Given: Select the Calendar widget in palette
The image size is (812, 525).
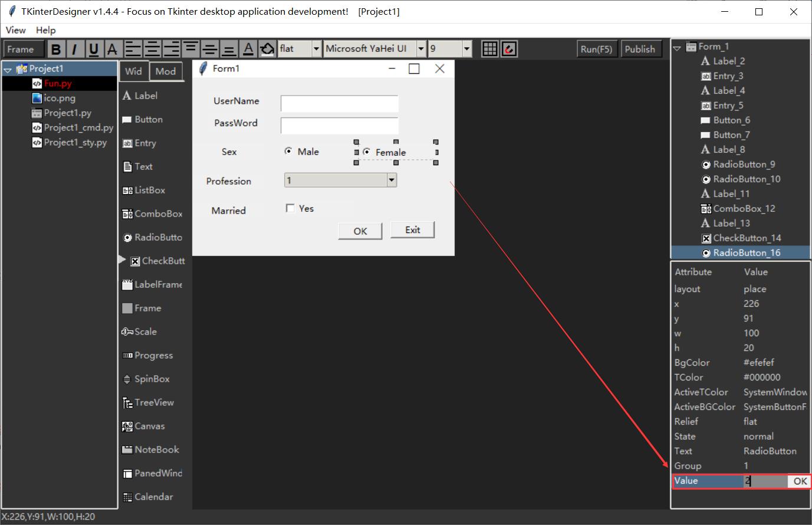Looking at the screenshot, I should tap(147, 497).
